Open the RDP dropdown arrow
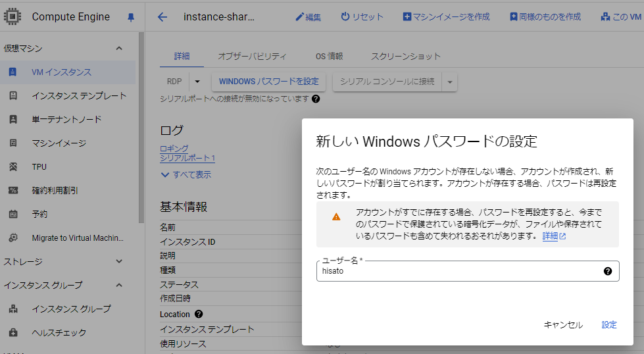Screen dimensions: 644x354 (197, 82)
